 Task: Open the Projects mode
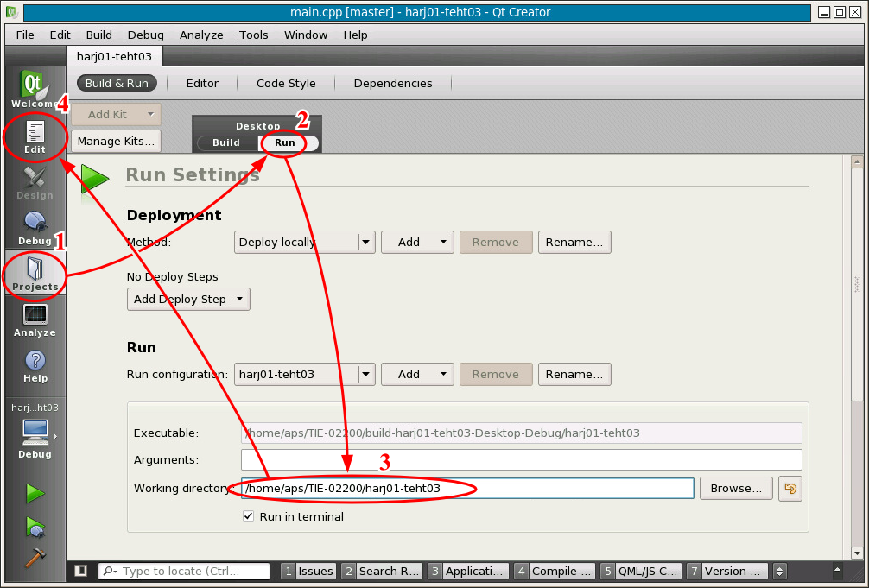tap(35, 274)
